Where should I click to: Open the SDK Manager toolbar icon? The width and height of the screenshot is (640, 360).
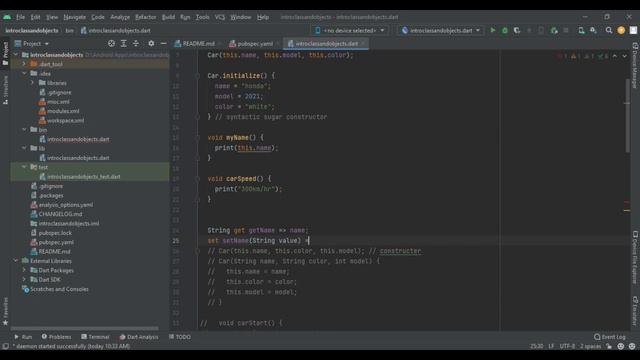[x=593, y=30]
